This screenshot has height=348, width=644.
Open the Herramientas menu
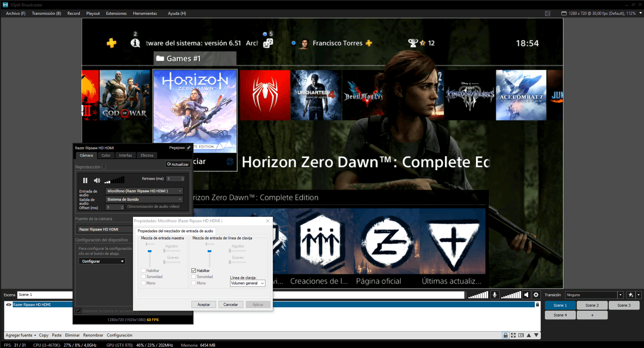point(145,13)
